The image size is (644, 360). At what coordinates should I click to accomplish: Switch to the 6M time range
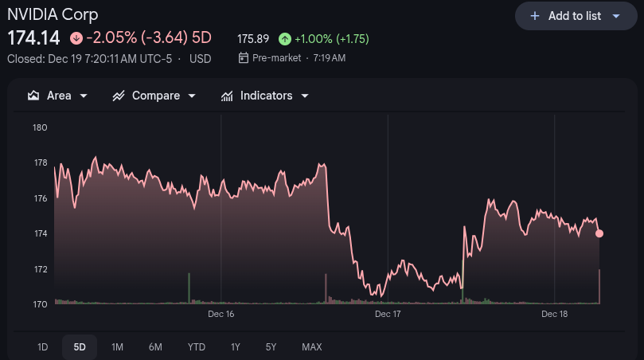click(x=155, y=347)
